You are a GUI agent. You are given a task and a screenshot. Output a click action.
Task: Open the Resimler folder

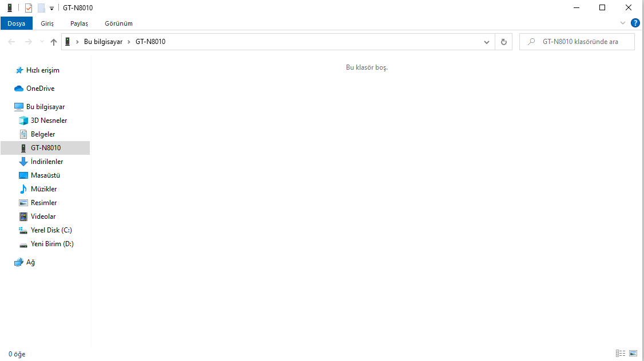43,203
